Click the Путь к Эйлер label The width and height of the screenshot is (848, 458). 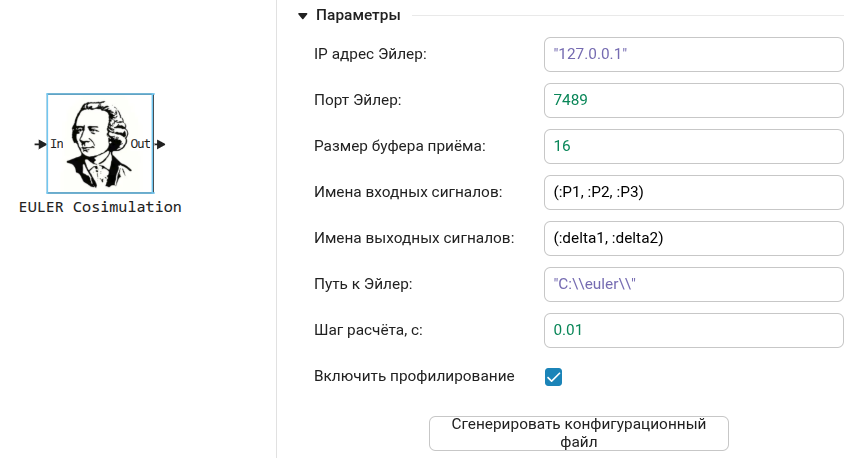pyautogui.click(x=363, y=284)
